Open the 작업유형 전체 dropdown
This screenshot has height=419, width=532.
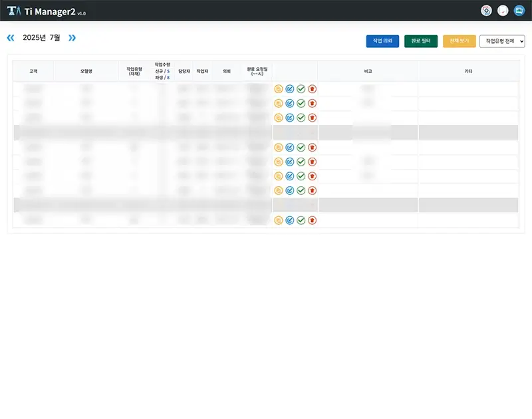pyautogui.click(x=501, y=41)
